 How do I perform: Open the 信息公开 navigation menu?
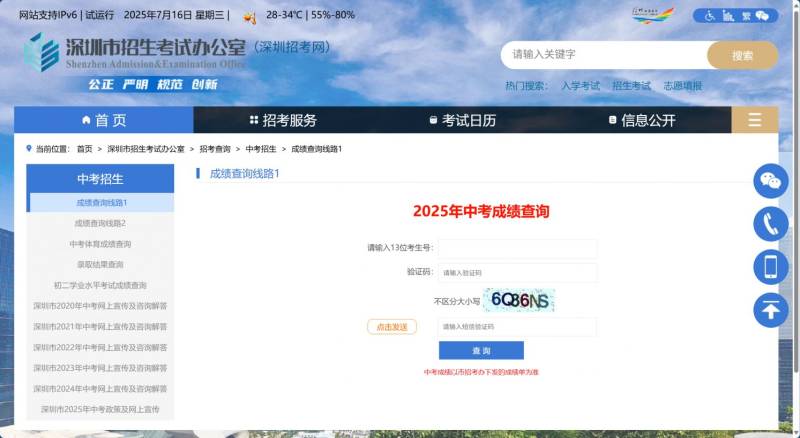tap(641, 120)
